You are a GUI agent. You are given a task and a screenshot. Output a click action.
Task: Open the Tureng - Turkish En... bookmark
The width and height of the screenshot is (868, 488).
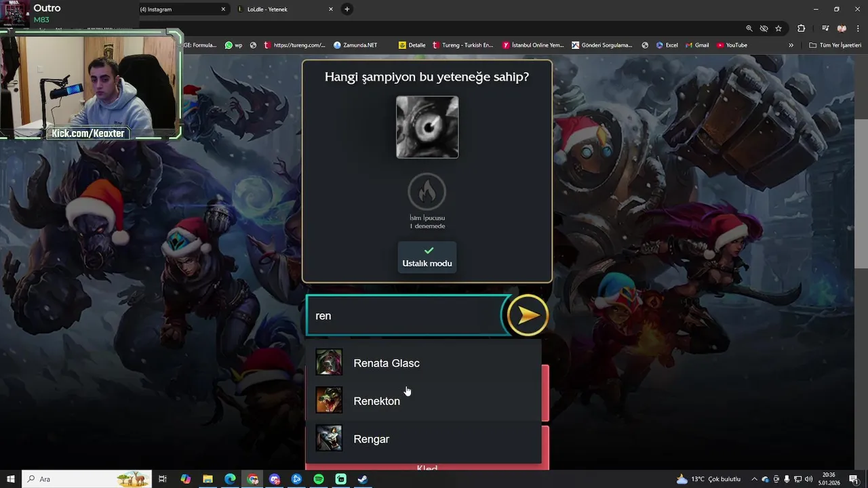pos(463,45)
